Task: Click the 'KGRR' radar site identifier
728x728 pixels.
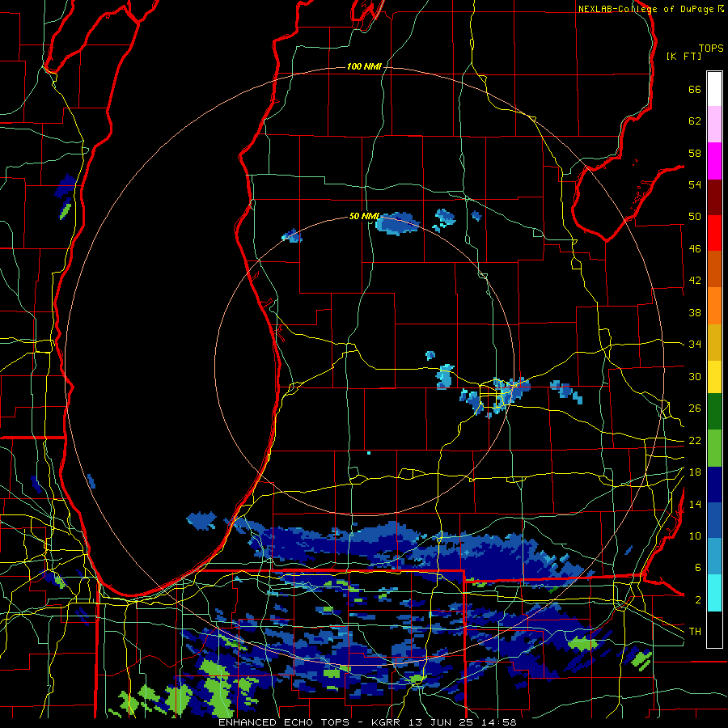Action: (x=388, y=722)
